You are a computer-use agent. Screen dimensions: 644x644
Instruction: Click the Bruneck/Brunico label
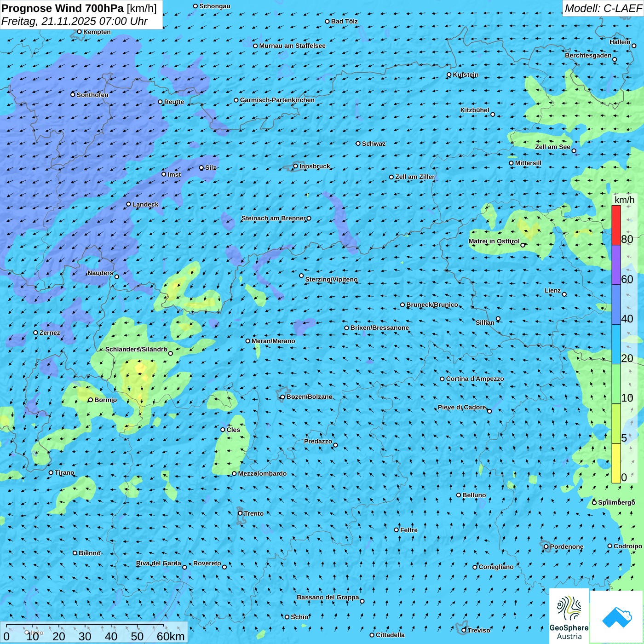[432, 305]
